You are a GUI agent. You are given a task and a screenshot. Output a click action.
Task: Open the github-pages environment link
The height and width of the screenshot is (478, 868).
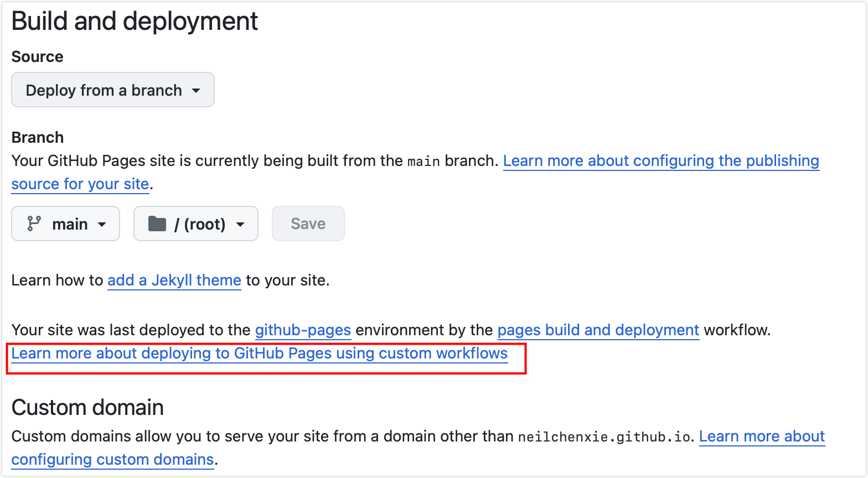click(x=303, y=330)
